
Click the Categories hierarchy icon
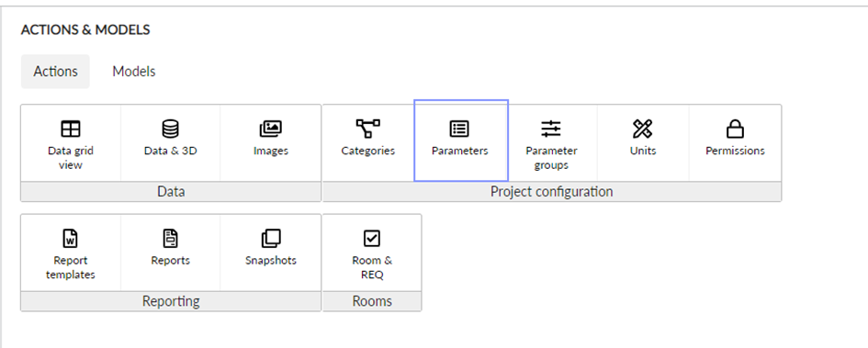click(367, 129)
